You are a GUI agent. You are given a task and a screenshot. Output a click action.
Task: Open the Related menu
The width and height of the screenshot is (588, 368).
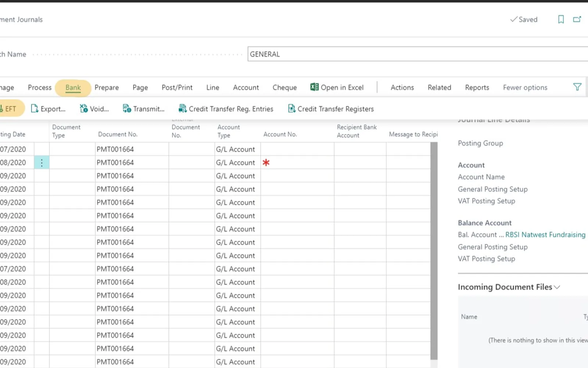coord(440,88)
